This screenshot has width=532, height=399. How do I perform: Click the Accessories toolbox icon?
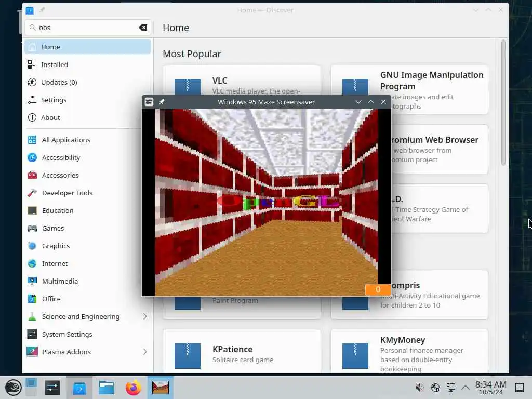pyautogui.click(x=32, y=175)
